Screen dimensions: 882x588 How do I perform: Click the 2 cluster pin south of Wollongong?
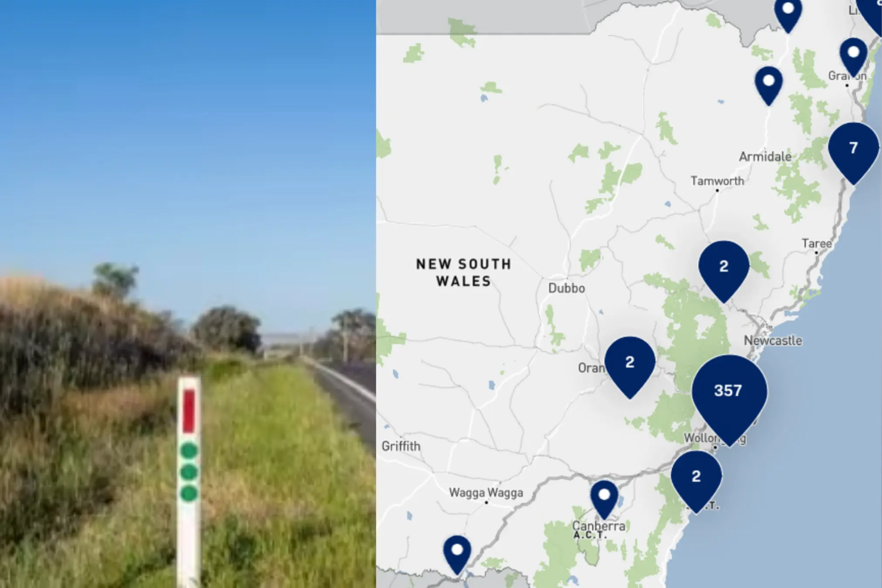tap(696, 480)
